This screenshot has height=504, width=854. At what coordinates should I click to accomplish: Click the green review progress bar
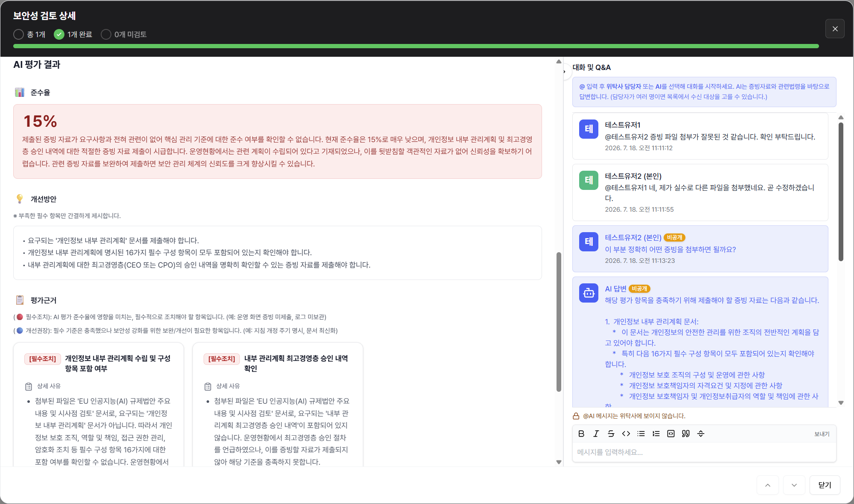point(416,46)
